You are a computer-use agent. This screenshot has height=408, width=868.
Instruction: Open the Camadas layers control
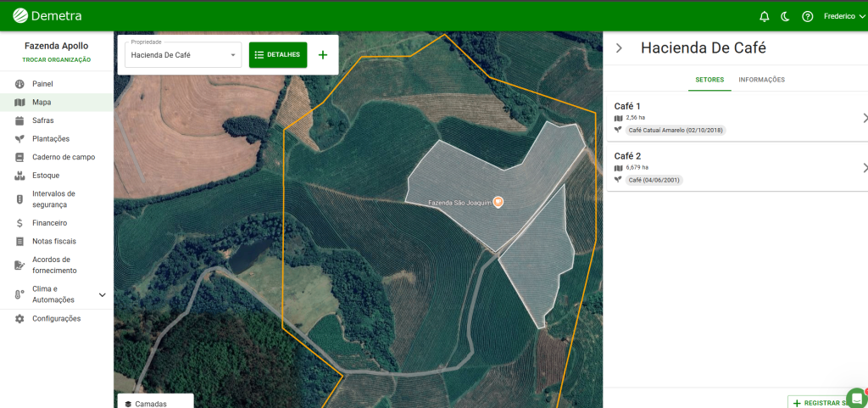click(x=151, y=403)
